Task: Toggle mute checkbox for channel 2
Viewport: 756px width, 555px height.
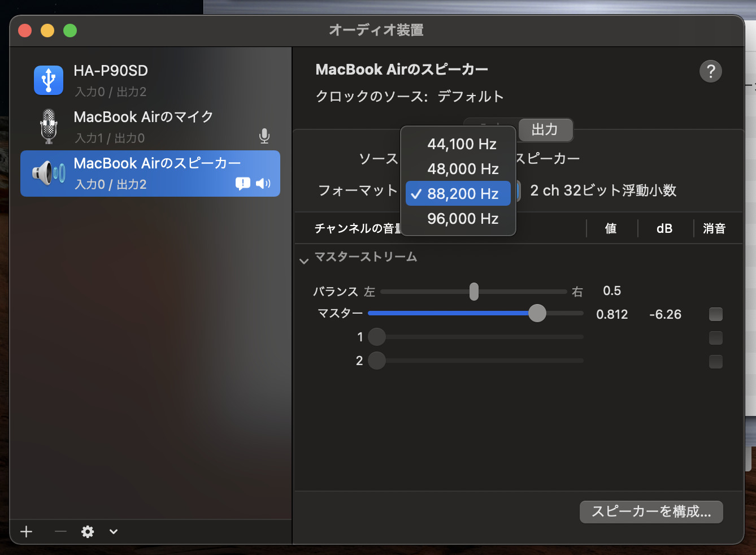Action: pyautogui.click(x=715, y=362)
